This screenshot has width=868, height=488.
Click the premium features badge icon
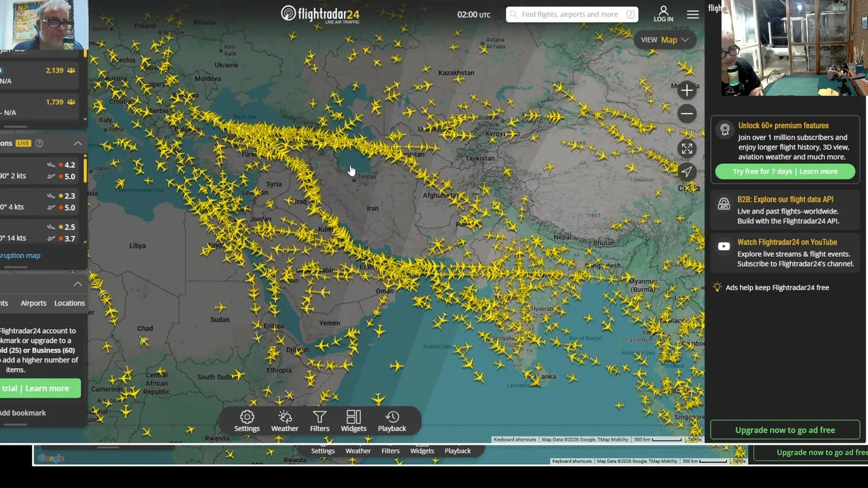pyautogui.click(x=725, y=129)
